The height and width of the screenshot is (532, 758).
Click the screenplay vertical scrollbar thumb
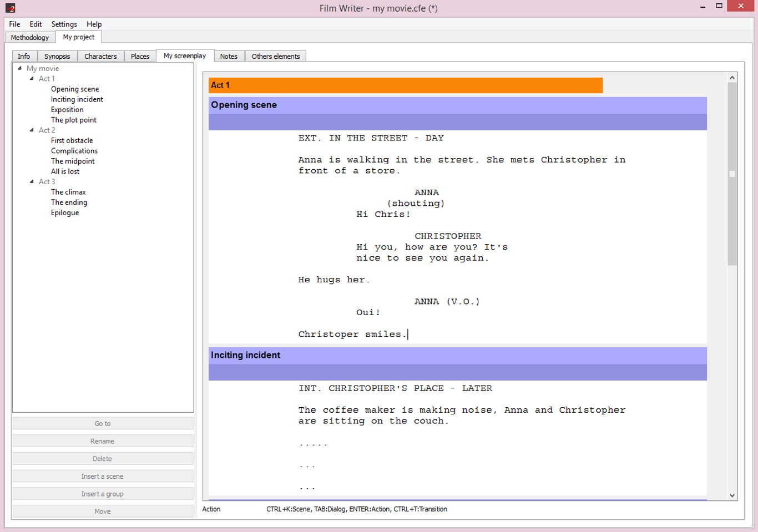point(732,174)
